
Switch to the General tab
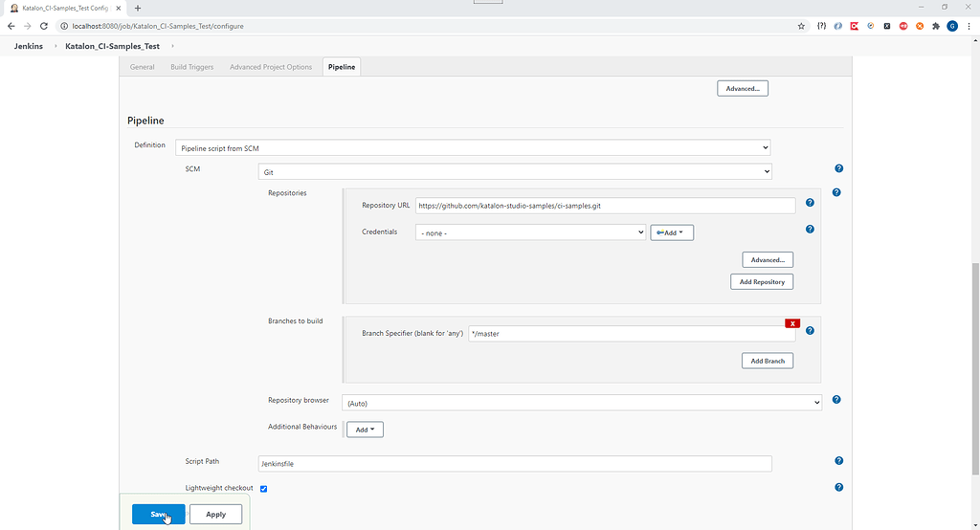tap(142, 67)
